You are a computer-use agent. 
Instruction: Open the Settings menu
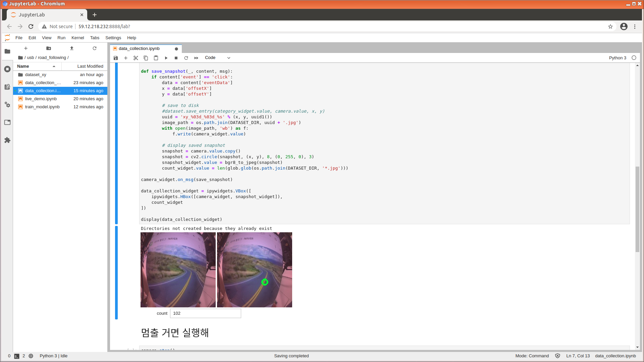(113, 38)
